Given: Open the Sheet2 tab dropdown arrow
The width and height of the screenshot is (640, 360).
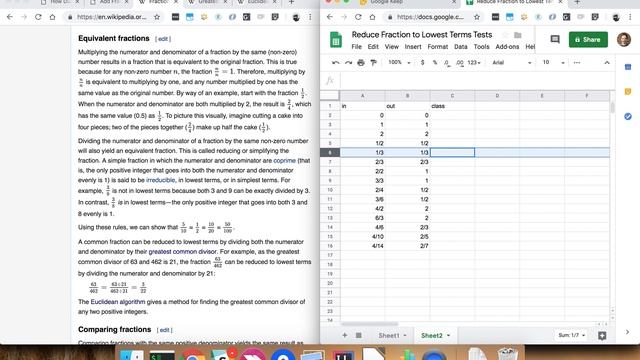Looking at the screenshot, I should [x=448, y=336].
